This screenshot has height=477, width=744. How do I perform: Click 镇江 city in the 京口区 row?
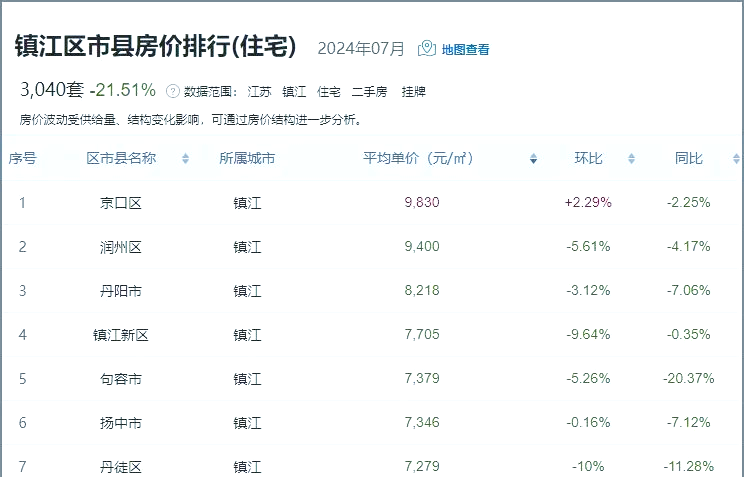pos(247,203)
